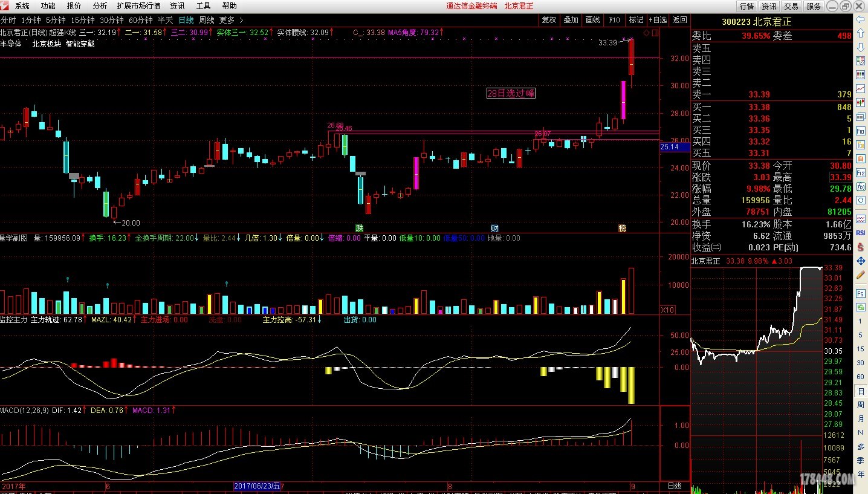
Task: Click the 画线 draw line button
Action: click(593, 20)
